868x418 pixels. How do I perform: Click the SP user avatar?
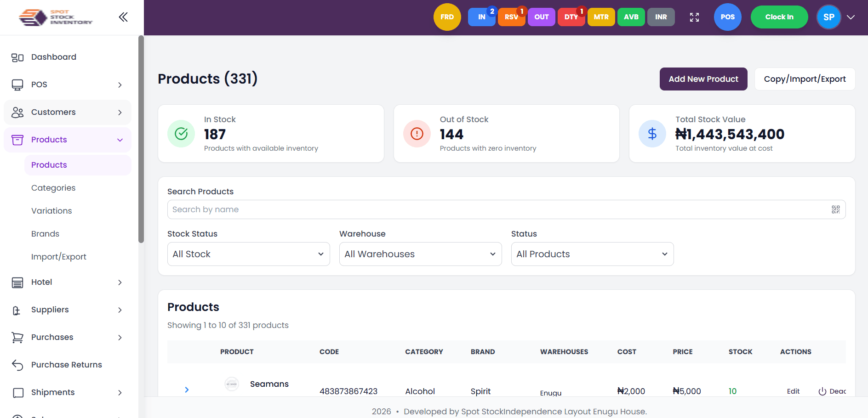point(828,17)
